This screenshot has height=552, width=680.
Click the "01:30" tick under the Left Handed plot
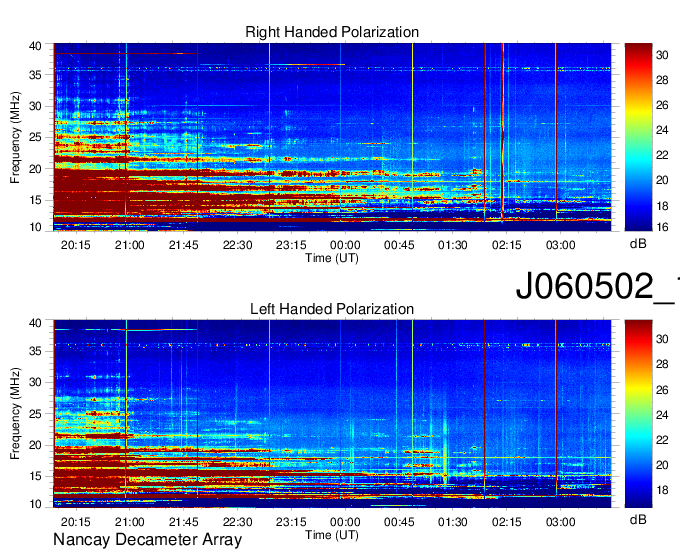[452, 522]
